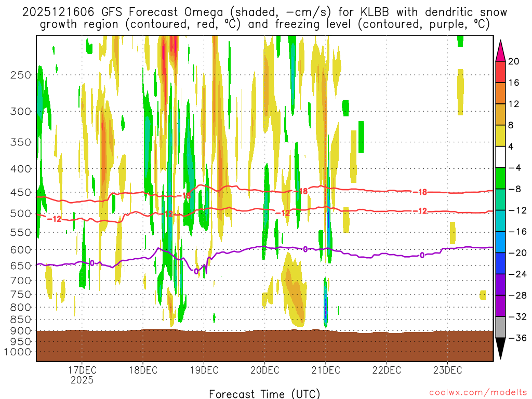Click the 1000 pressure level label
532x399 pixels.
point(18,352)
